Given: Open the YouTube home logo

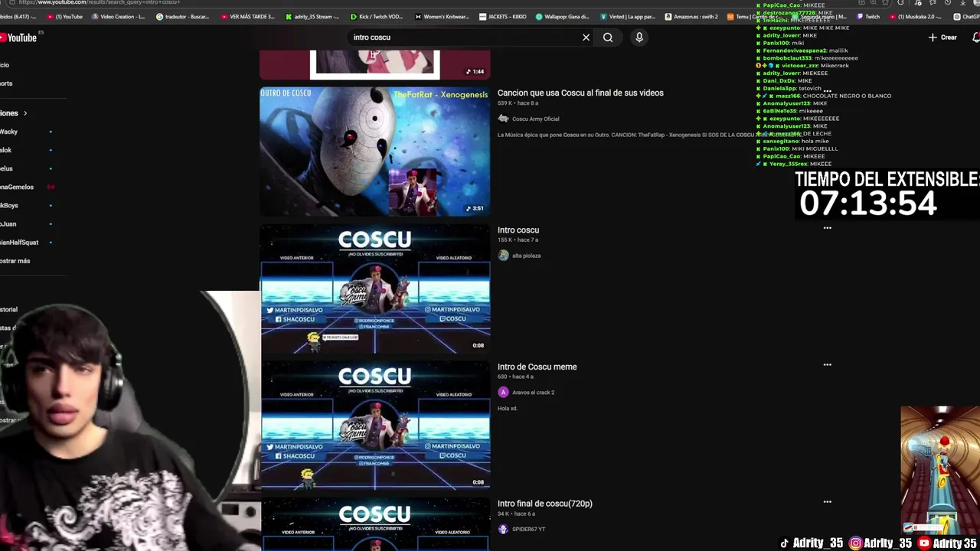Looking at the screenshot, I should [x=18, y=37].
